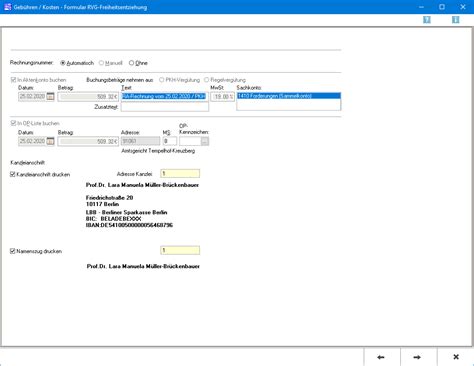Open calendar picker for Aktenkonto Datum
The width and height of the screenshot is (474, 366).
click(50, 96)
